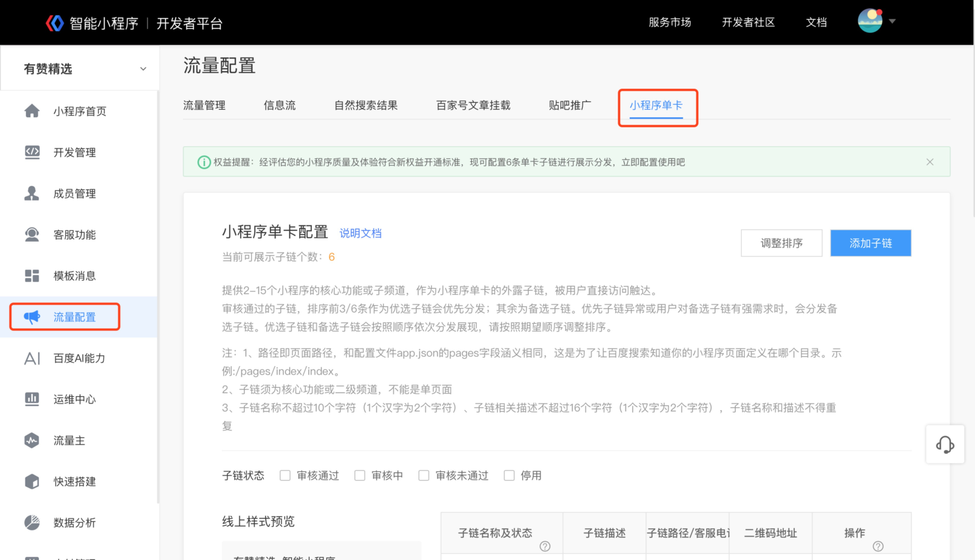Click the Smart Mini Program logo icon
The image size is (975, 560).
coord(55,23)
